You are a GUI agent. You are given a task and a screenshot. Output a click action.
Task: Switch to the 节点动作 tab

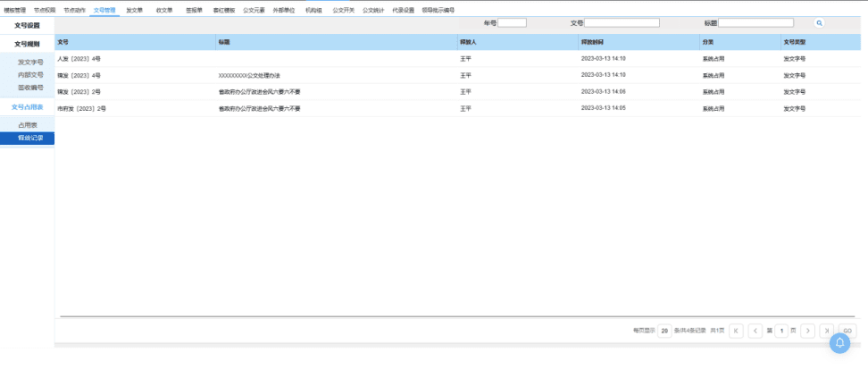point(75,10)
